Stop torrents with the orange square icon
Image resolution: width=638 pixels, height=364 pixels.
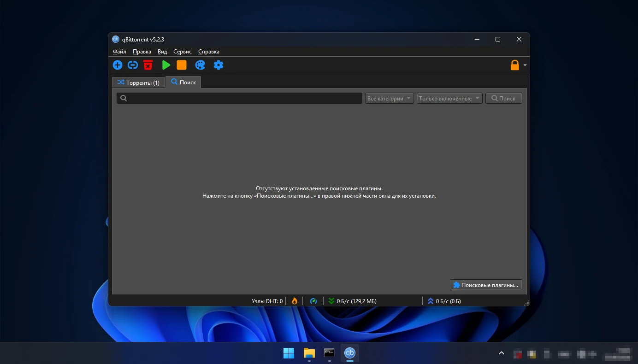click(x=182, y=65)
